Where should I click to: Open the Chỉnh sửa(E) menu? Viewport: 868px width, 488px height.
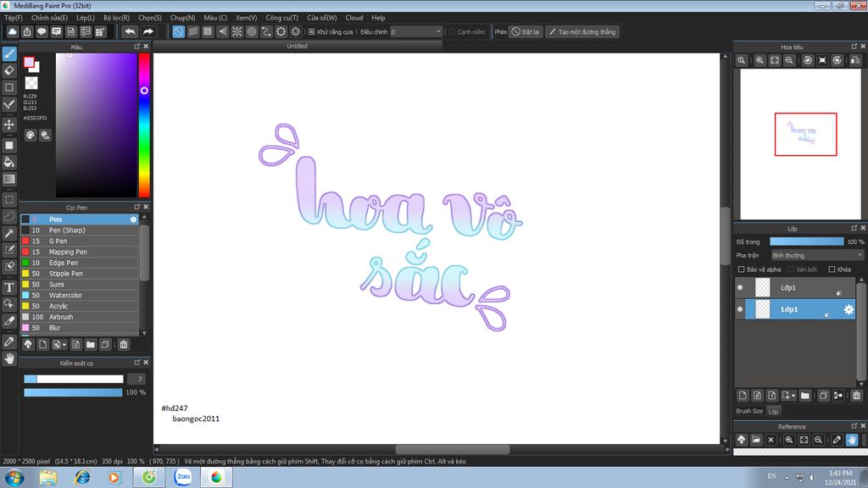coord(49,18)
